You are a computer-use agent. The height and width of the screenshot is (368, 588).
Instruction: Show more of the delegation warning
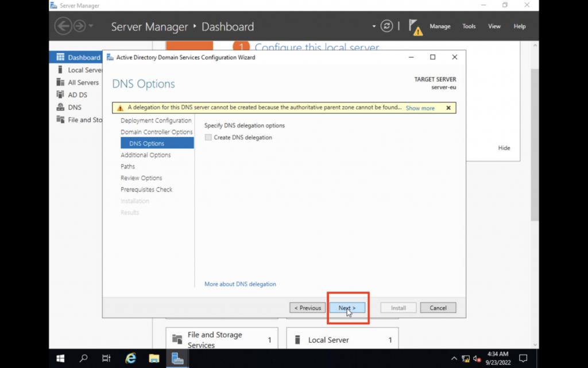[x=420, y=108]
